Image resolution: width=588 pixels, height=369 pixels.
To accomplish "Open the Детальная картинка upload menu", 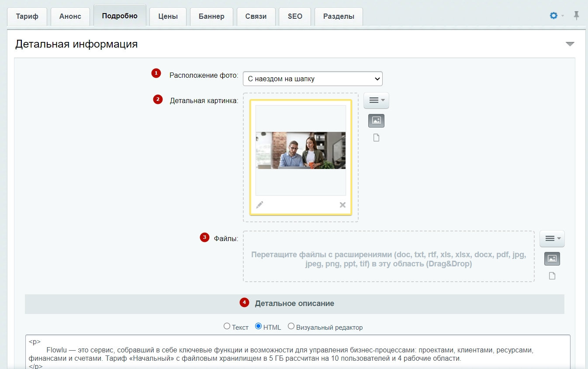I will (x=376, y=100).
